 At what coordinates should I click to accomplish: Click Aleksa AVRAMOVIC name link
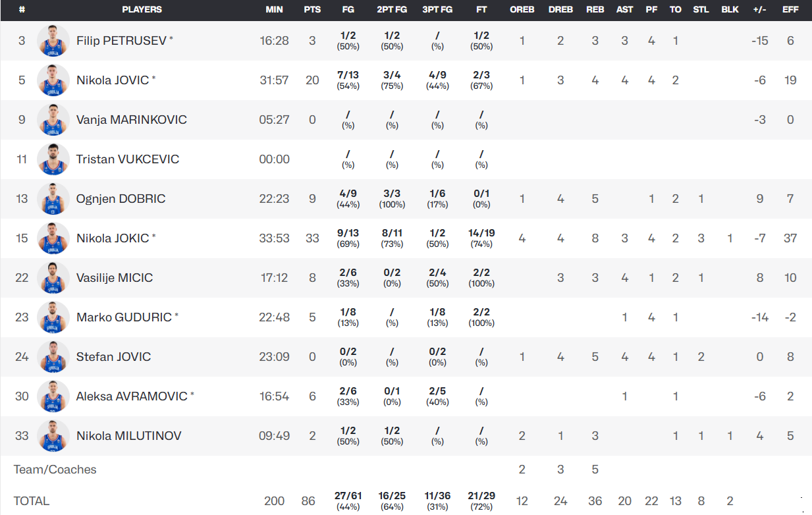coord(132,396)
